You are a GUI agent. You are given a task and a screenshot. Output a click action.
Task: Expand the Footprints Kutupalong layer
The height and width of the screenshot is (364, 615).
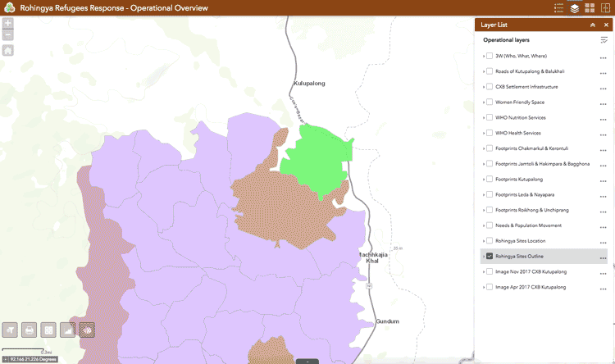[x=483, y=180]
